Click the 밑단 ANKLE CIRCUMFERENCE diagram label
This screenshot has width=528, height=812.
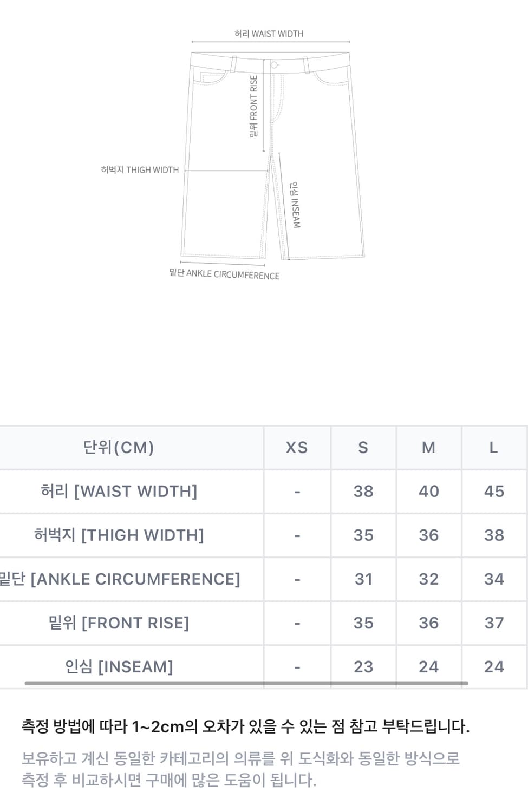pos(224,274)
